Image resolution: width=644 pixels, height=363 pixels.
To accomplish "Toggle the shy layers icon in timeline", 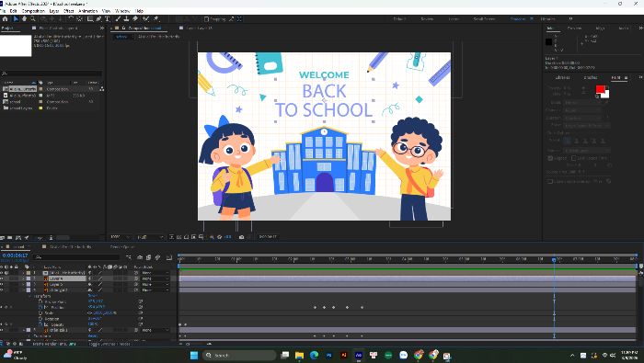I will [x=140, y=257].
